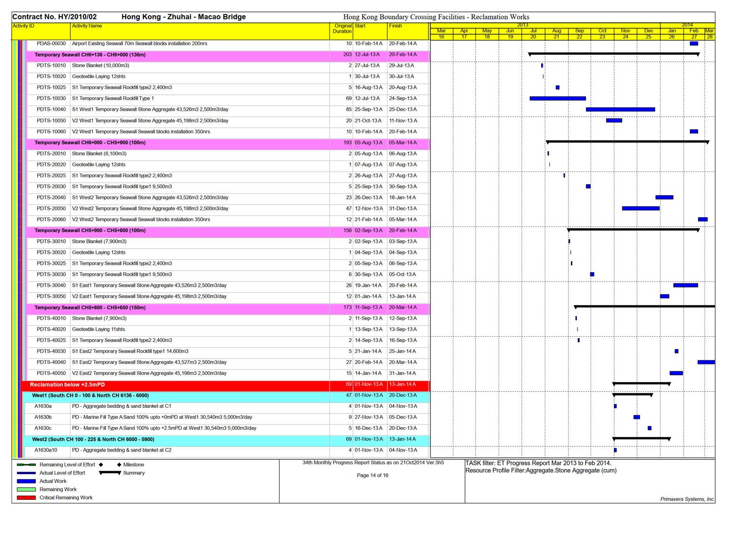Viewport: 756px width, 535px height.
Task: Click the blue Gantt bar for PDTS-10030
Action: (557, 99)
